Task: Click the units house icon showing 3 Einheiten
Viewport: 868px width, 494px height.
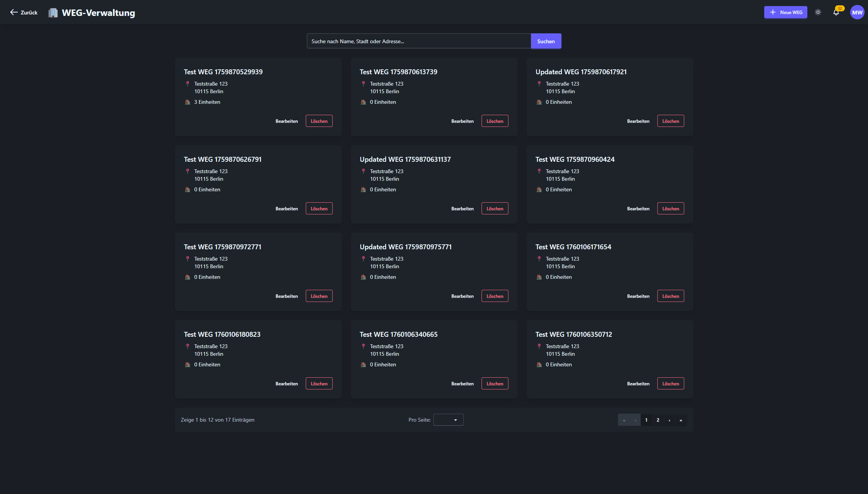Action: click(x=188, y=102)
